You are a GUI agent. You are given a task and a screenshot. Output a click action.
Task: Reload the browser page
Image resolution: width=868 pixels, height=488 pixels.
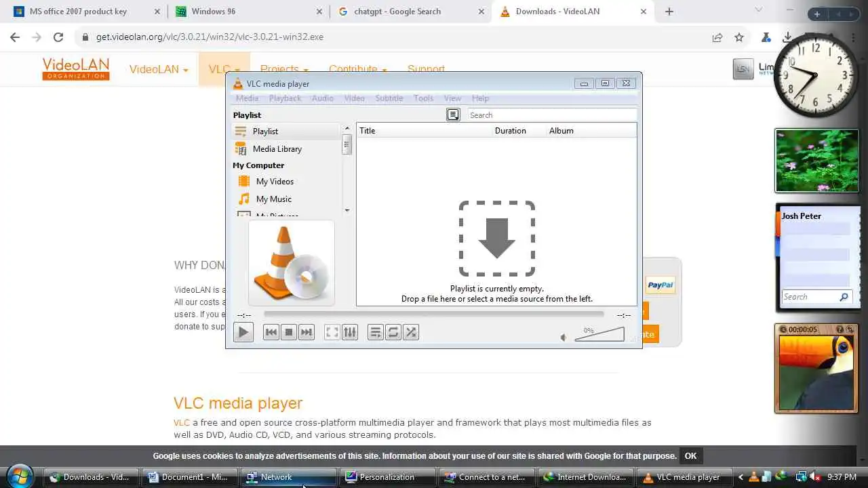coord(58,37)
